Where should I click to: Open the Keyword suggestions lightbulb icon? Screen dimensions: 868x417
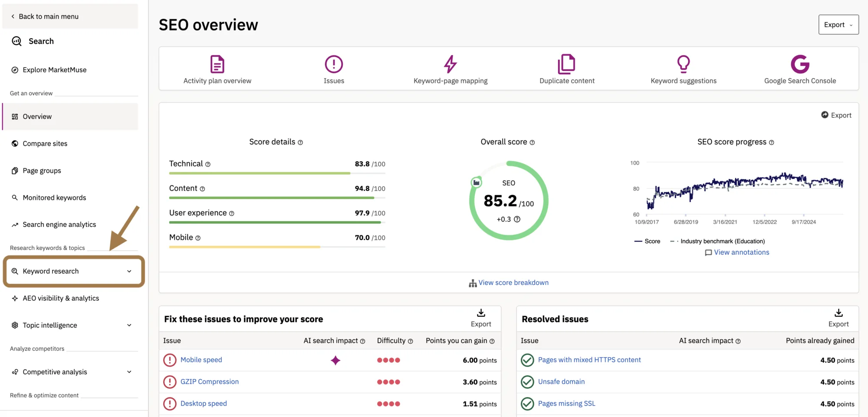coord(684,64)
